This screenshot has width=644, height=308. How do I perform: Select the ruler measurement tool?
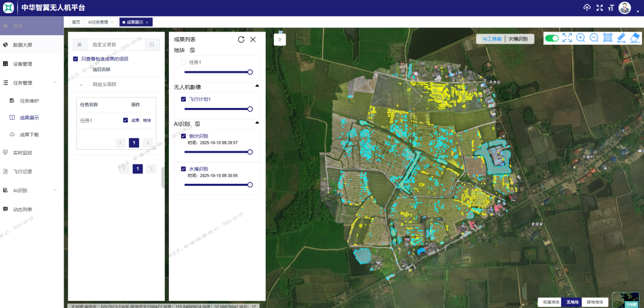click(x=621, y=38)
